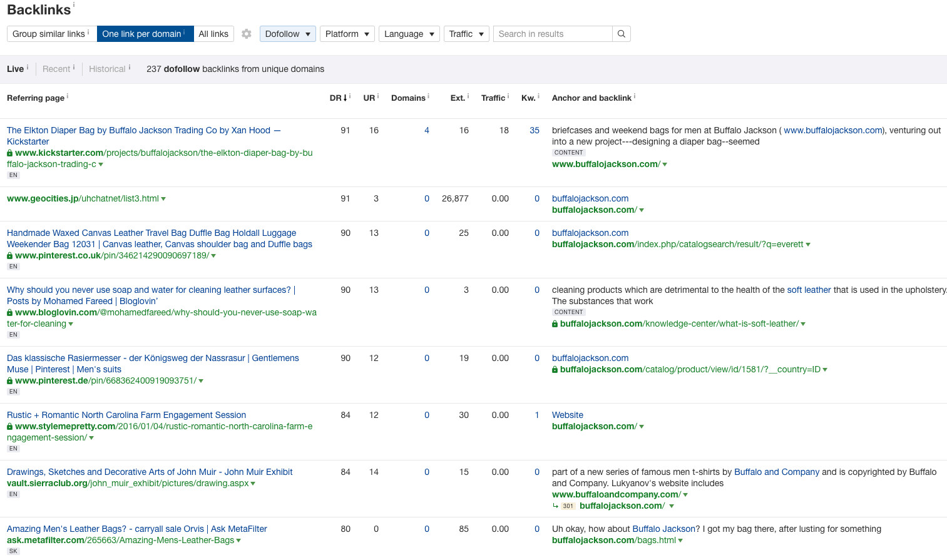
Task: Open Handmade Waxed Canvas Leather Travel Bag link
Action: pos(160,238)
